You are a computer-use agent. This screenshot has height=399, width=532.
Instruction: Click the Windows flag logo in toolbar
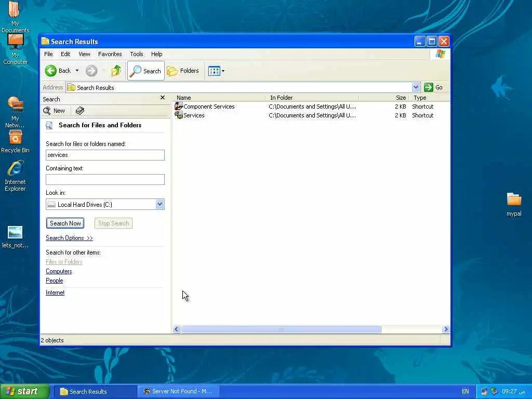click(441, 54)
